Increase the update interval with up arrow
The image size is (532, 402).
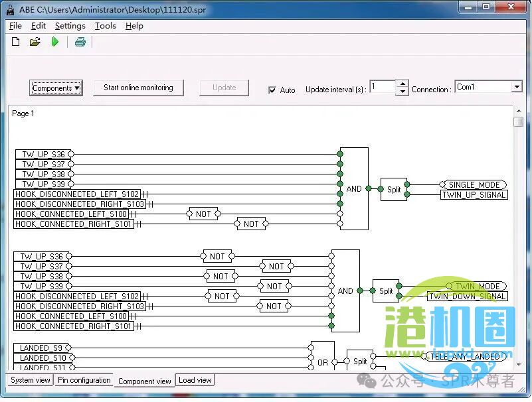pos(402,84)
